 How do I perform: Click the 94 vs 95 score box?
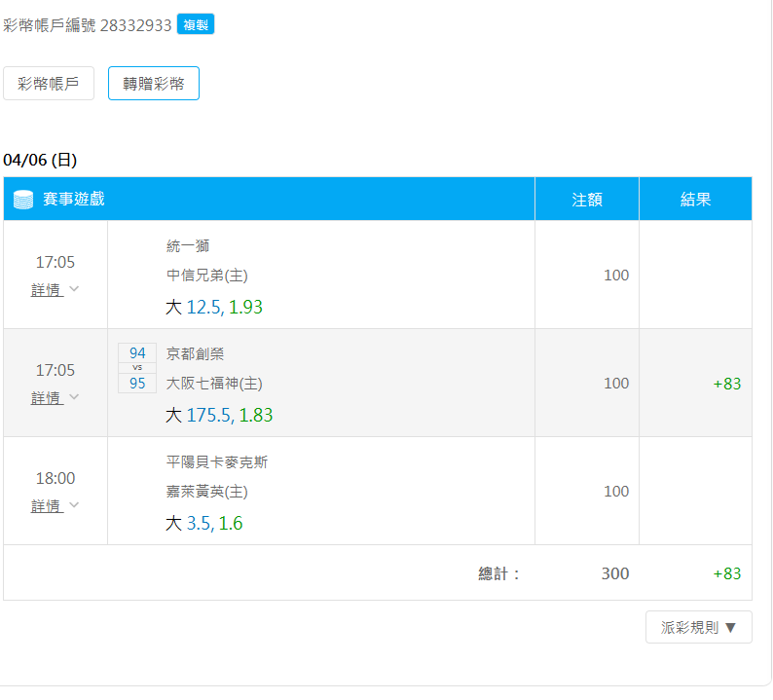click(x=137, y=368)
